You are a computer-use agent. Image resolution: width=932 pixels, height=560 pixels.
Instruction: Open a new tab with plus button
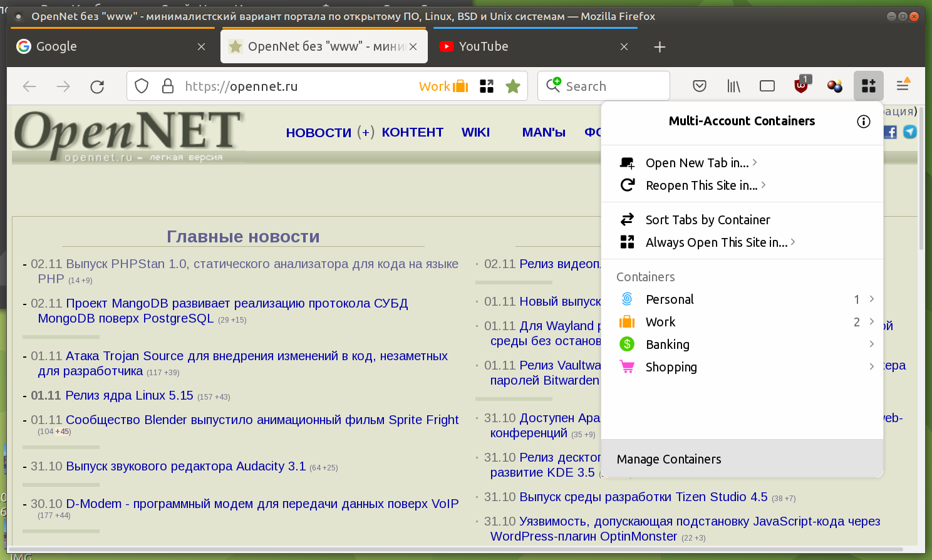pos(660,47)
